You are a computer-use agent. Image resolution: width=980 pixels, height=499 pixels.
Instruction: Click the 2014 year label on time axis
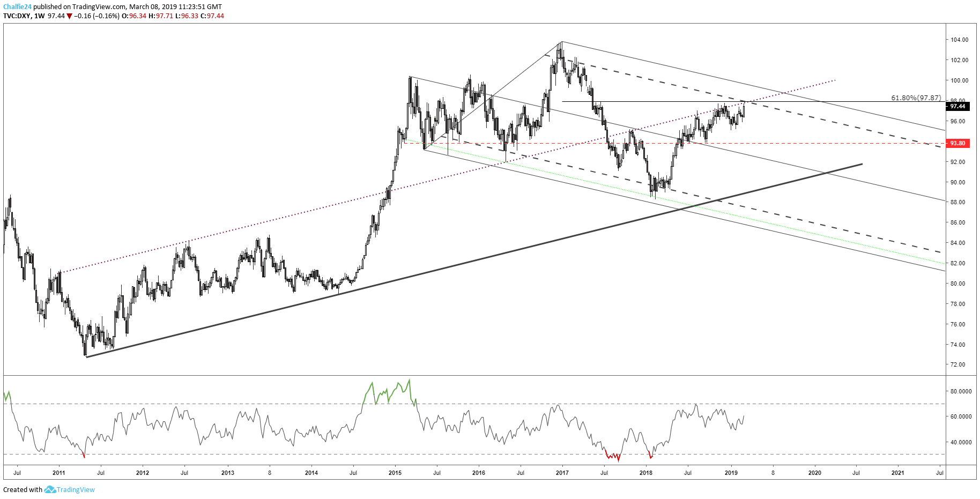point(311,473)
